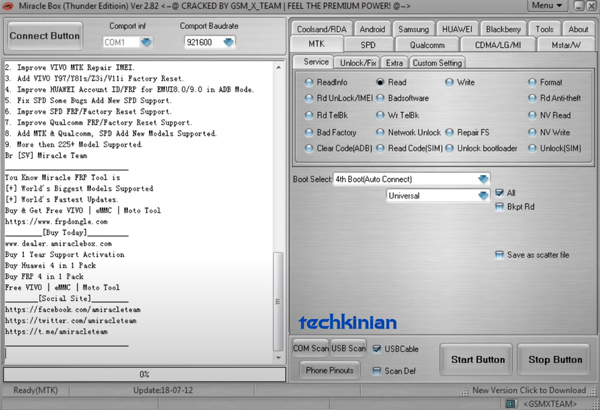Select the Clear Code(ADB) option
Image resolution: width=600 pixels, height=410 pixels.
pyautogui.click(x=309, y=148)
